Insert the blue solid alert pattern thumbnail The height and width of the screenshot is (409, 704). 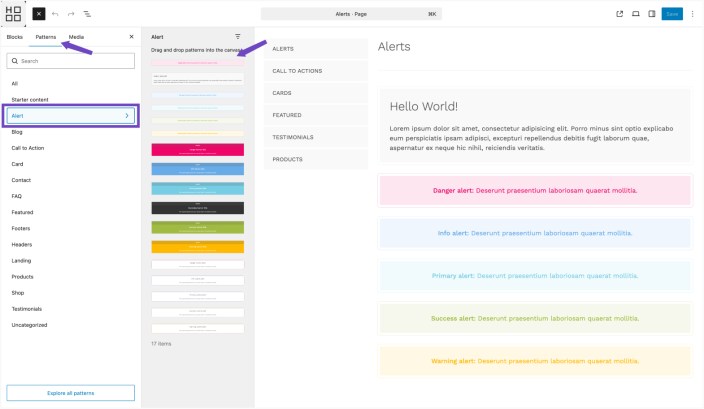click(198, 169)
